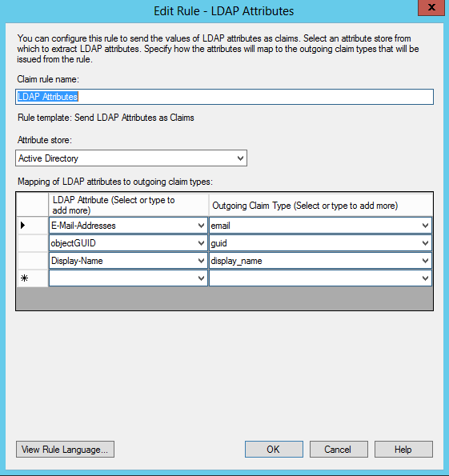Select the objectGUID row header cell

point(33,243)
